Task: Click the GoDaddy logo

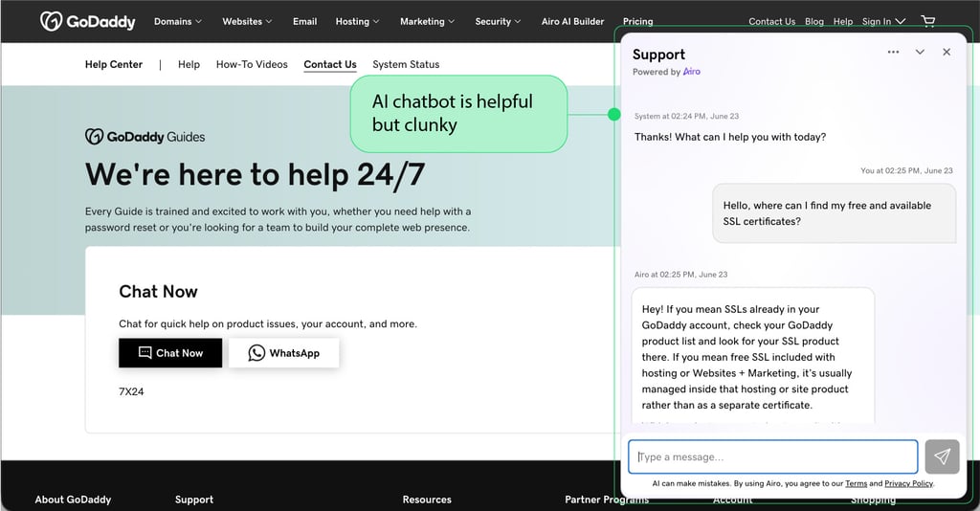Action: pyautogui.click(x=87, y=21)
